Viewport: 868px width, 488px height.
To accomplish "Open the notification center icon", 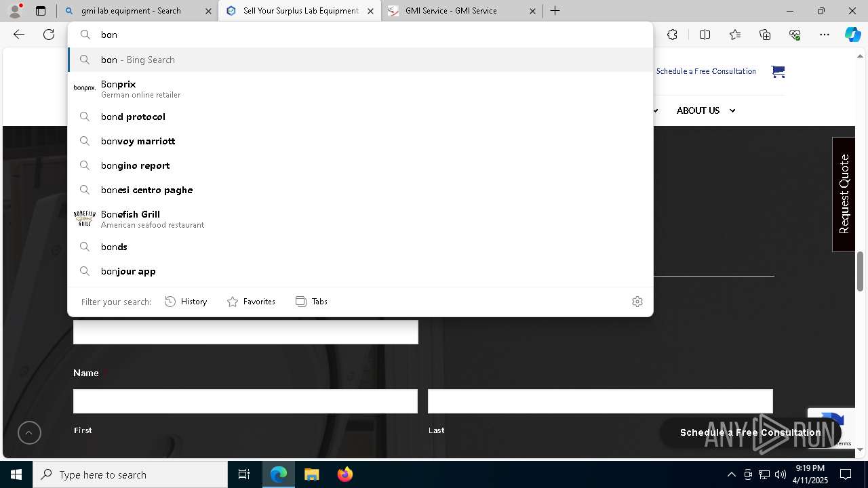I will pyautogui.click(x=846, y=474).
